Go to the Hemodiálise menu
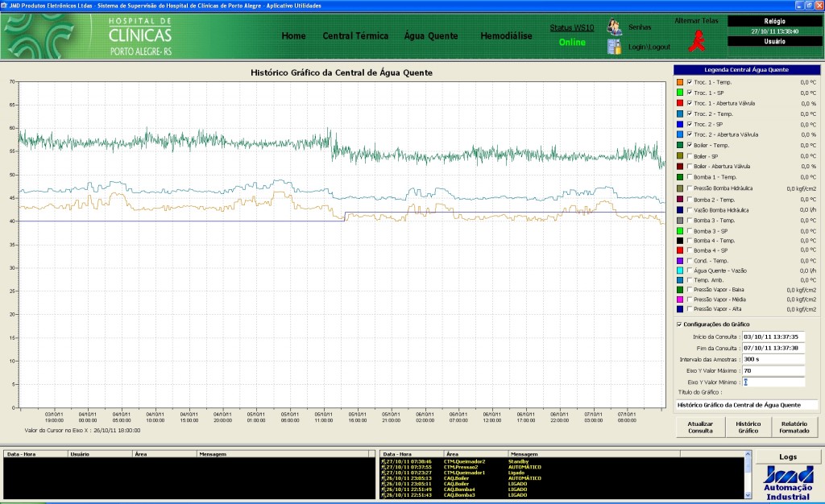 [506, 35]
